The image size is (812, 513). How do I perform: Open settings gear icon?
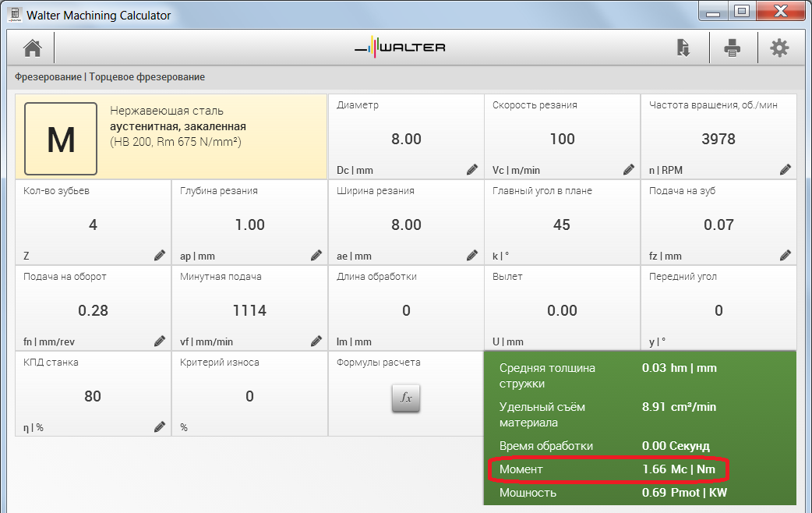pyautogui.click(x=779, y=48)
